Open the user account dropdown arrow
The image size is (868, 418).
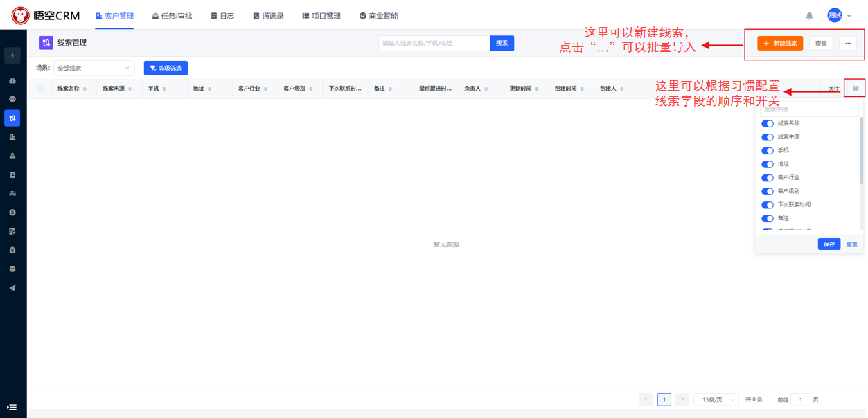click(849, 17)
